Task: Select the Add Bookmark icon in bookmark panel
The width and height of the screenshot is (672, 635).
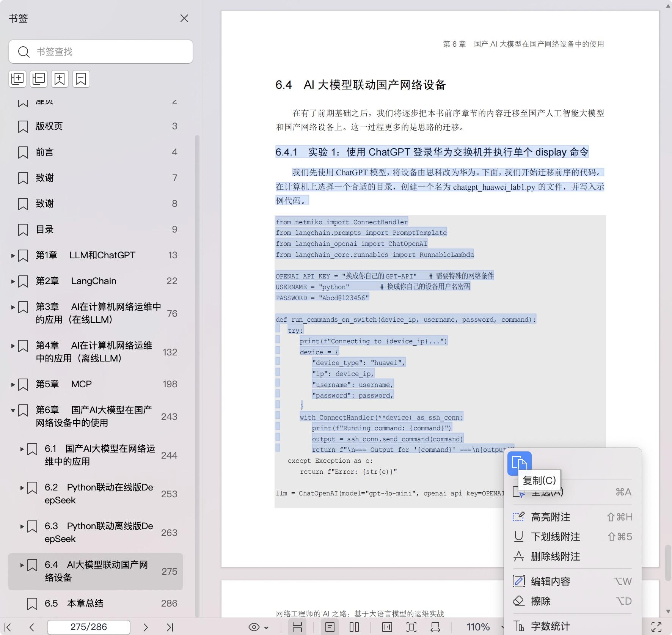Action: point(60,79)
